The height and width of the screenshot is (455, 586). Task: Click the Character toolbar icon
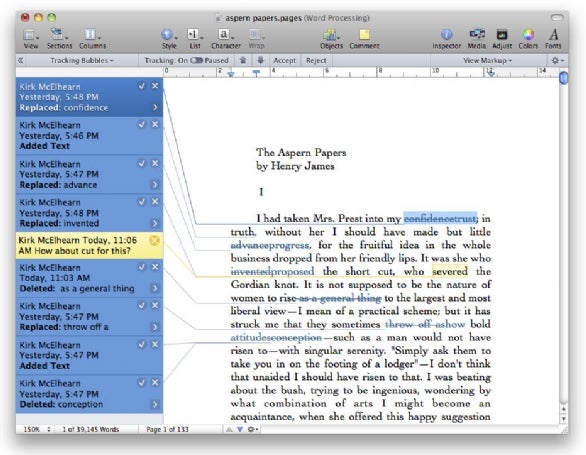[x=226, y=39]
